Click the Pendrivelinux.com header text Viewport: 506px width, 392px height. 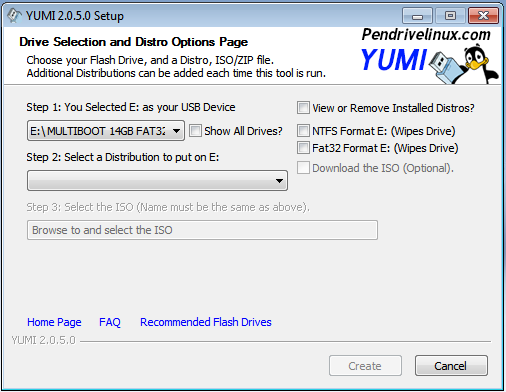click(426, 34)
